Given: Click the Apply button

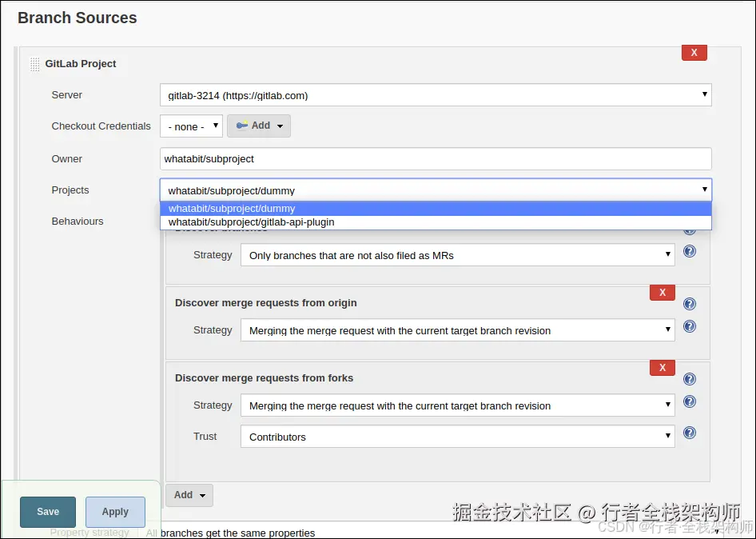Looking at the screenshot, I should 115,512.
